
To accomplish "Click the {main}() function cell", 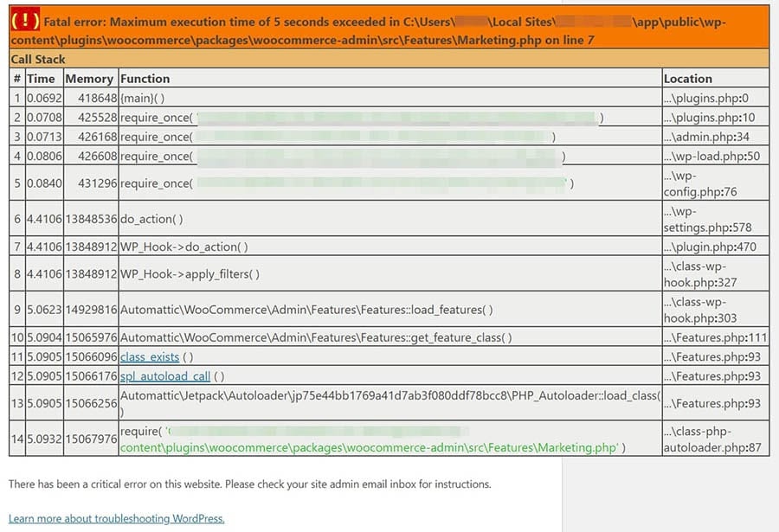I will point(142,99).
